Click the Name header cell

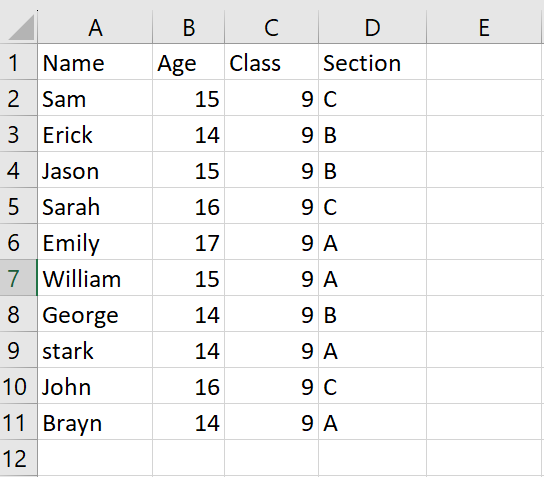[x=95, y=62]
